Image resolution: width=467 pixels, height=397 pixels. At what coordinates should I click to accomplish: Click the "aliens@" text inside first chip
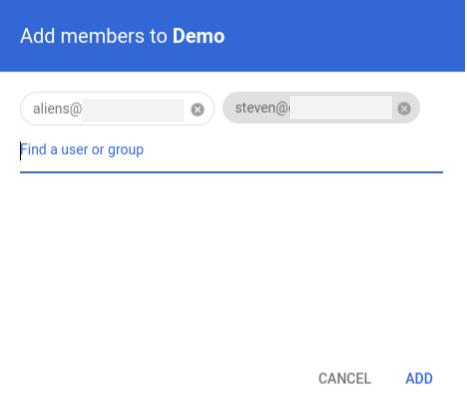pyautogui.click(x=57, y=109)
